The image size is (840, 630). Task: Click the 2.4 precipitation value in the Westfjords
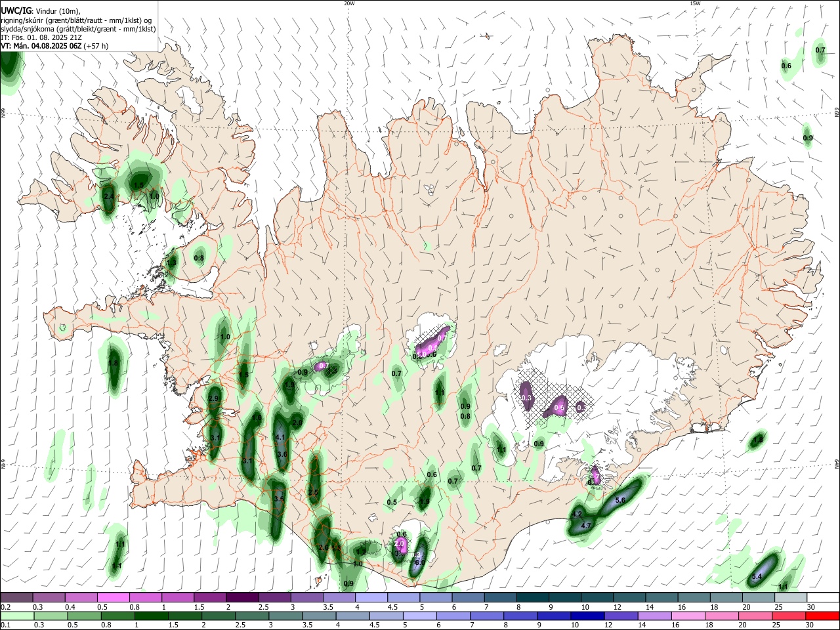pos(109,196)
